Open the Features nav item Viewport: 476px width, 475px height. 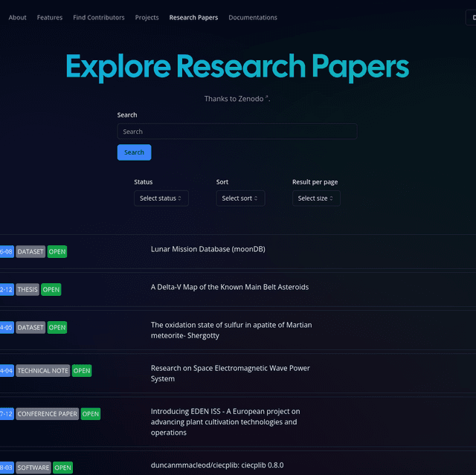pos(50,18)
